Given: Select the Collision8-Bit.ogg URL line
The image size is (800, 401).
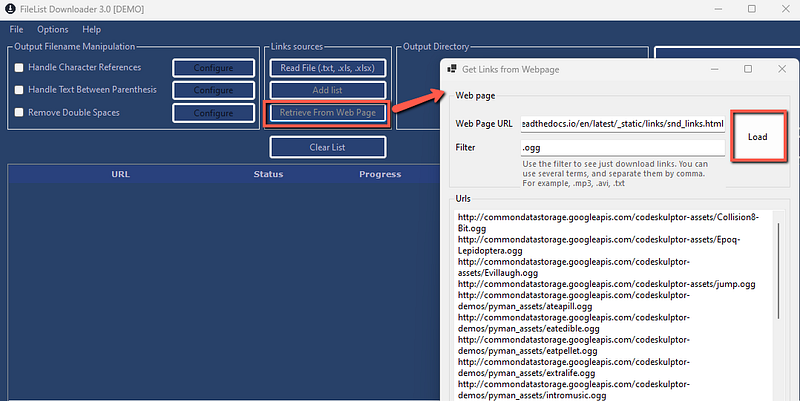Looking at the screenshot, I should pyautogui.click(x=608, y=223).
